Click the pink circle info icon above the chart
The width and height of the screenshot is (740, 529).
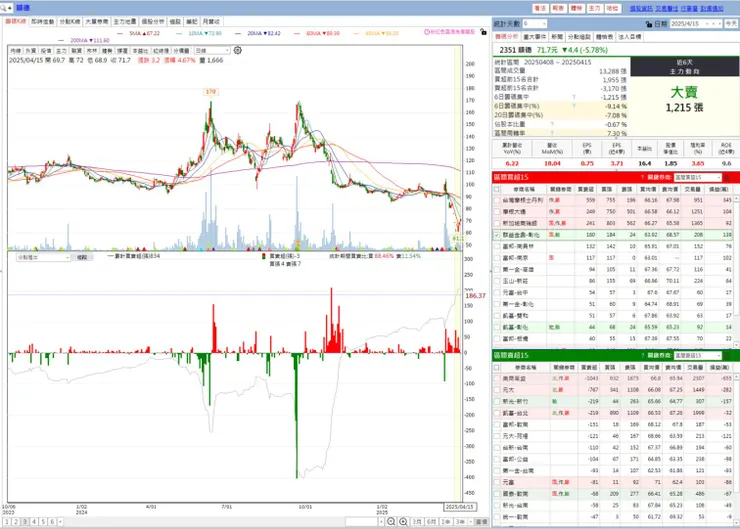pos(427,32)
